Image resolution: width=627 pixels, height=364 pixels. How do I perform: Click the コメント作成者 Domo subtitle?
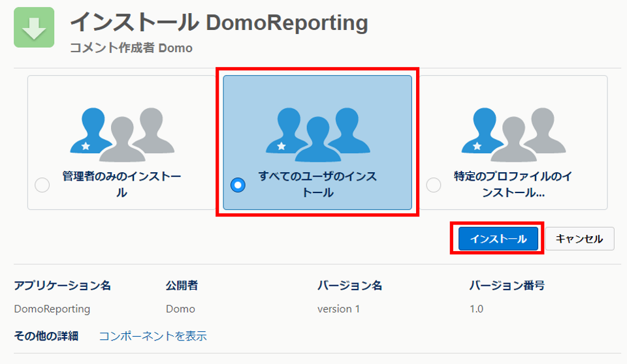point(131,48)
